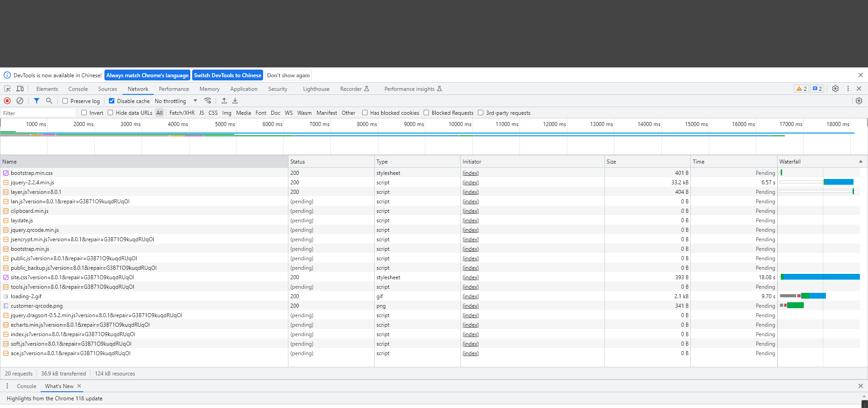Click bootstrap.min.css file icon
This screenshot has width=868, height=408.
coord(6,173)
